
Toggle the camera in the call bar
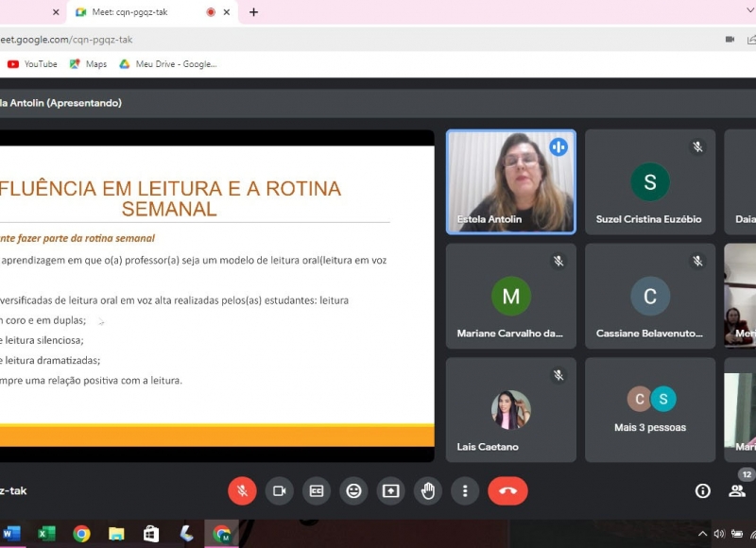point(279,490)
